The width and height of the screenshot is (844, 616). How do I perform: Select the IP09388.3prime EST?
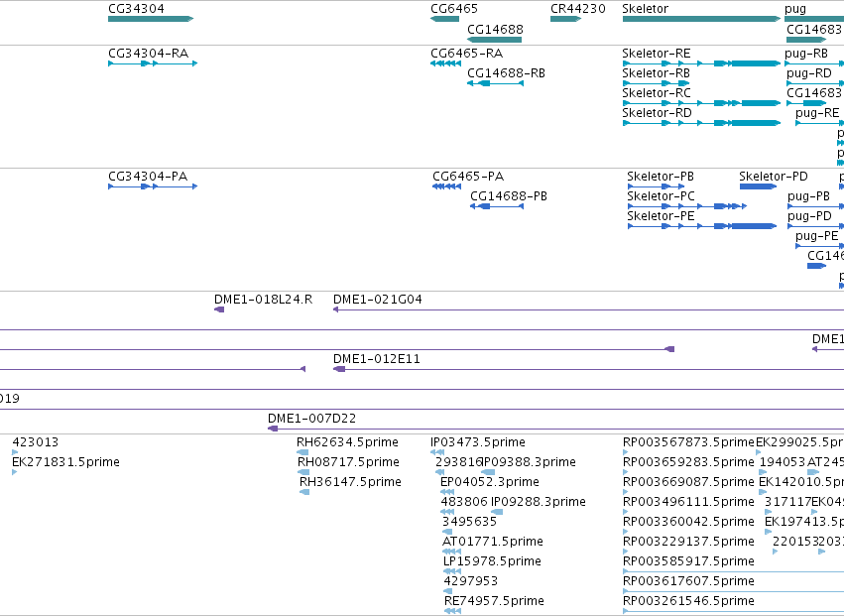[x=488, y=473]
